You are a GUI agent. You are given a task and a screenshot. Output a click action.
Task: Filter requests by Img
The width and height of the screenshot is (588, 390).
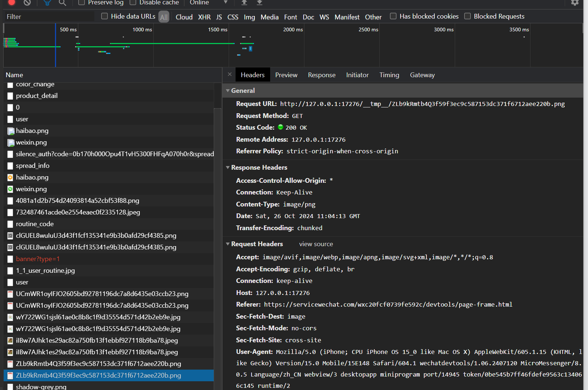click(x=249, y=17)
